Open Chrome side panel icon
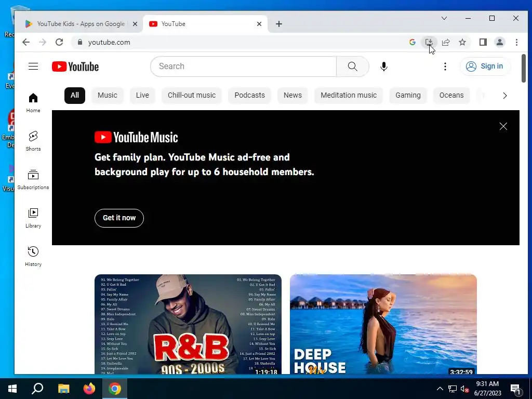The width and height of the screenshot is (532, 399). click(483, 42)
